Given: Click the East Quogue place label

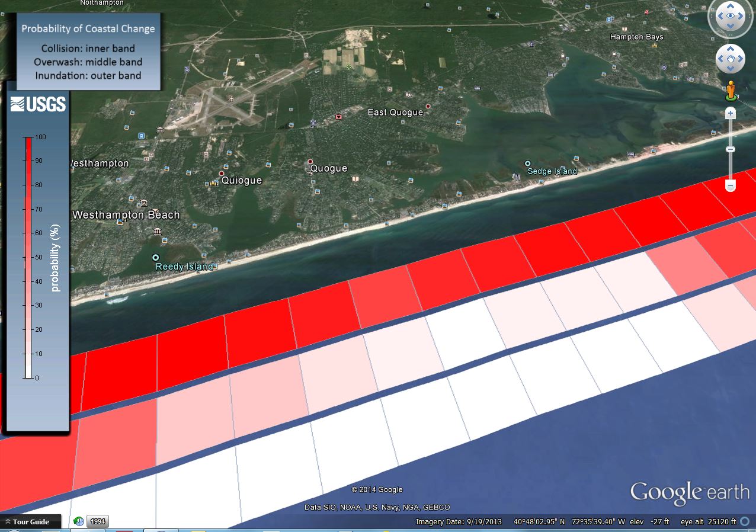Looking at the screenshot, I should coord(395,113).
